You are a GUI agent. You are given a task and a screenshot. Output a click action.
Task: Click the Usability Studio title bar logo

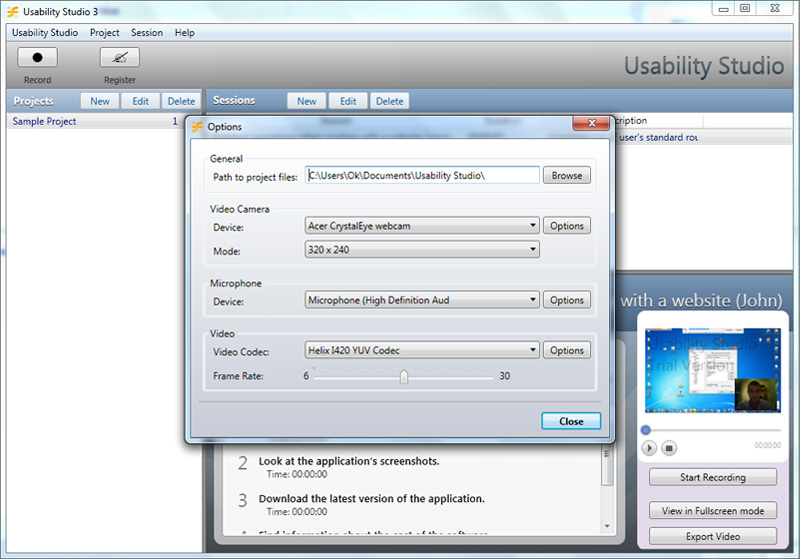(13, 11)
